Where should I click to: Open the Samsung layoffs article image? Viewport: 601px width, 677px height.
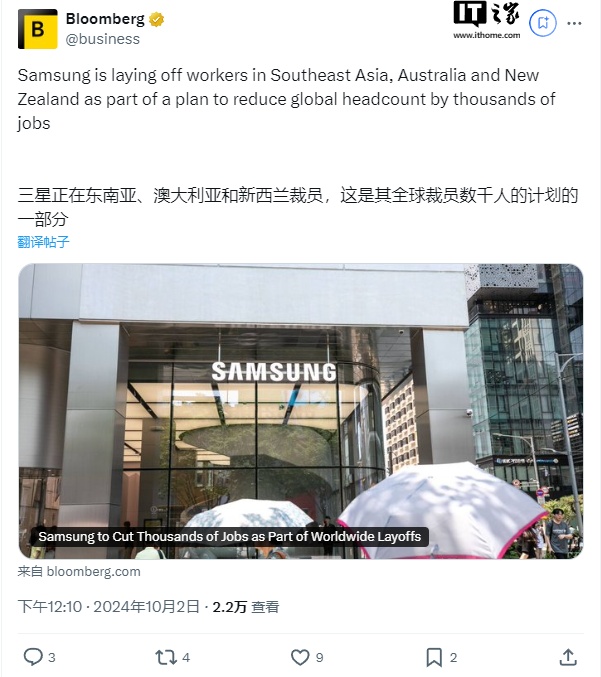(300, 411)
